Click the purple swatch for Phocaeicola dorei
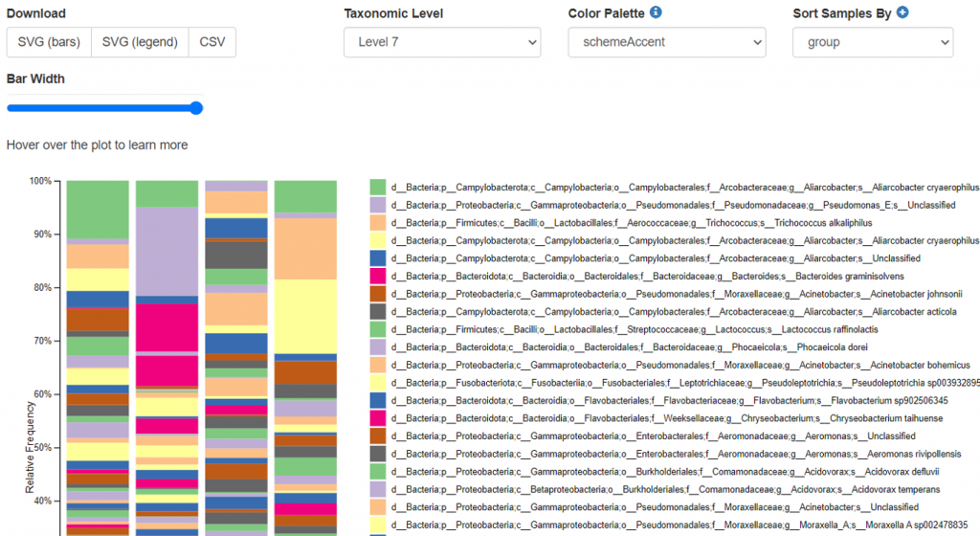The image size is (980, 536). point(377,347)
